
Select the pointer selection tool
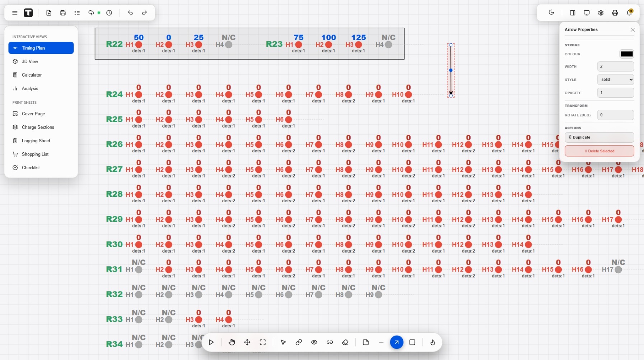pos(283,342)
